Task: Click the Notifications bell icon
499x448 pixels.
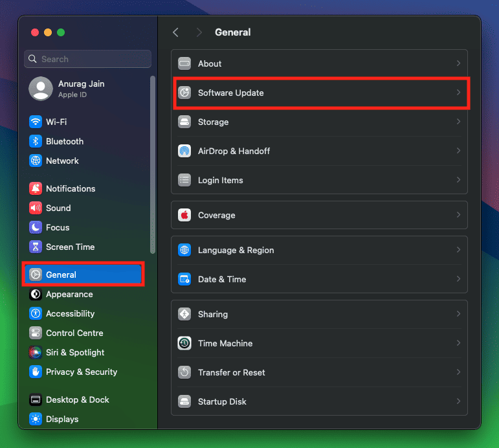Action: 36,188
